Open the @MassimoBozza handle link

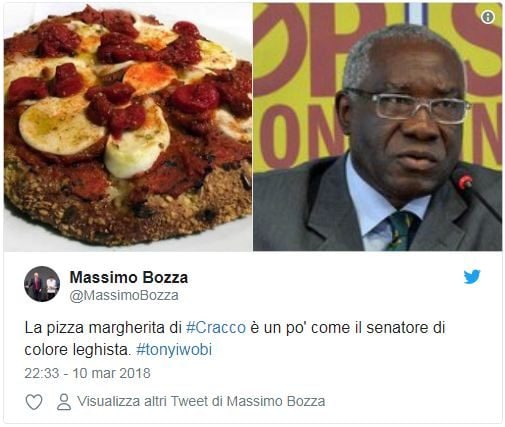point(124,296)
